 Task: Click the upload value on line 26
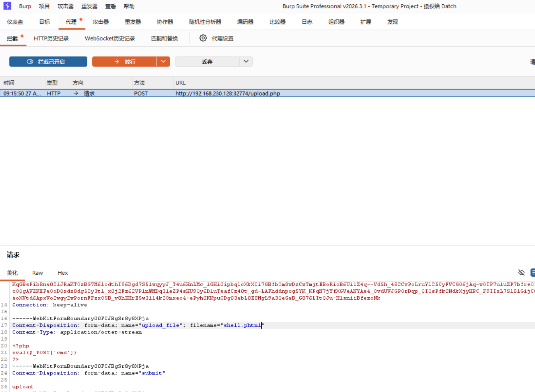pyautogui.click(x=23, y=387)
